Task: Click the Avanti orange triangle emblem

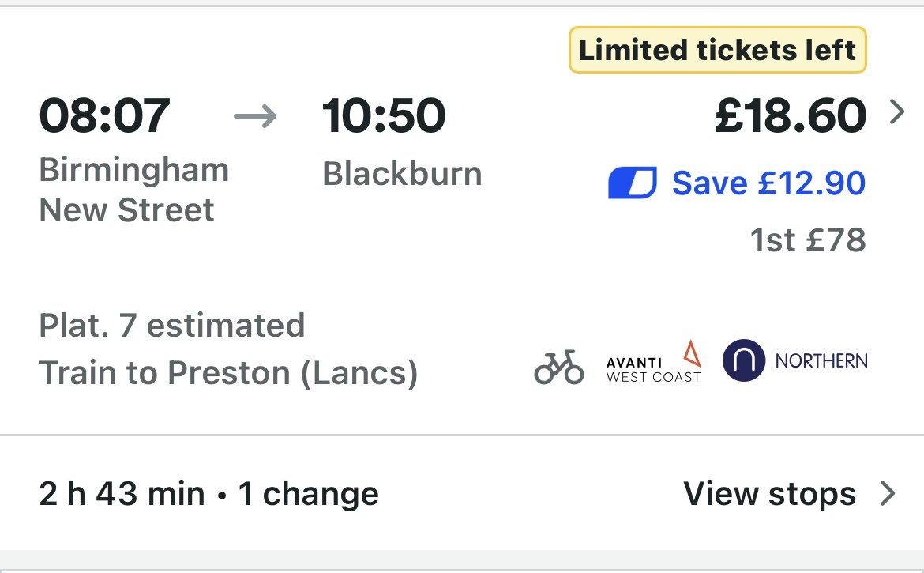Action: (691, 353)
